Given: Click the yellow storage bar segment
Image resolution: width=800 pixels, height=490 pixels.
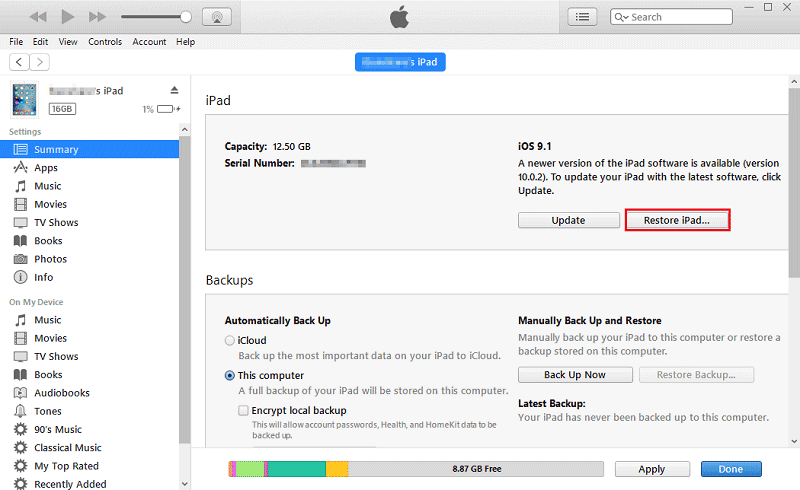Looking at the screenshot, I should [x=337, y=469].
